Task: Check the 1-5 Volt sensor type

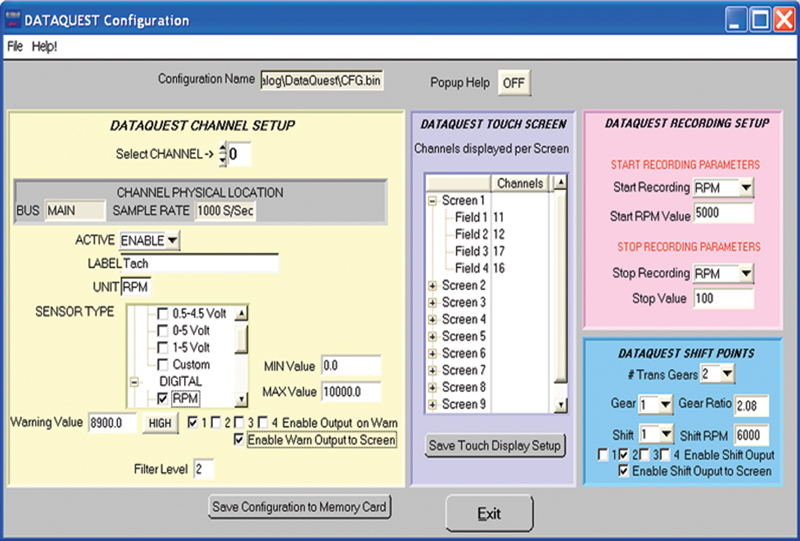Action: click(x=162, y=348)
